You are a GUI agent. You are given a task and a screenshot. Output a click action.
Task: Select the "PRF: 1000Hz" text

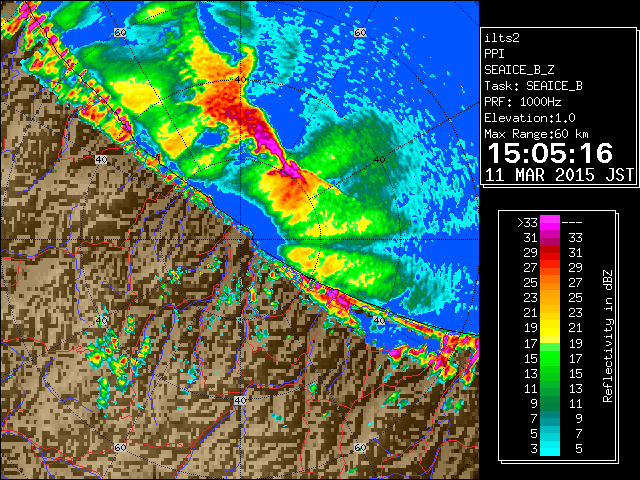coord(523,102)
